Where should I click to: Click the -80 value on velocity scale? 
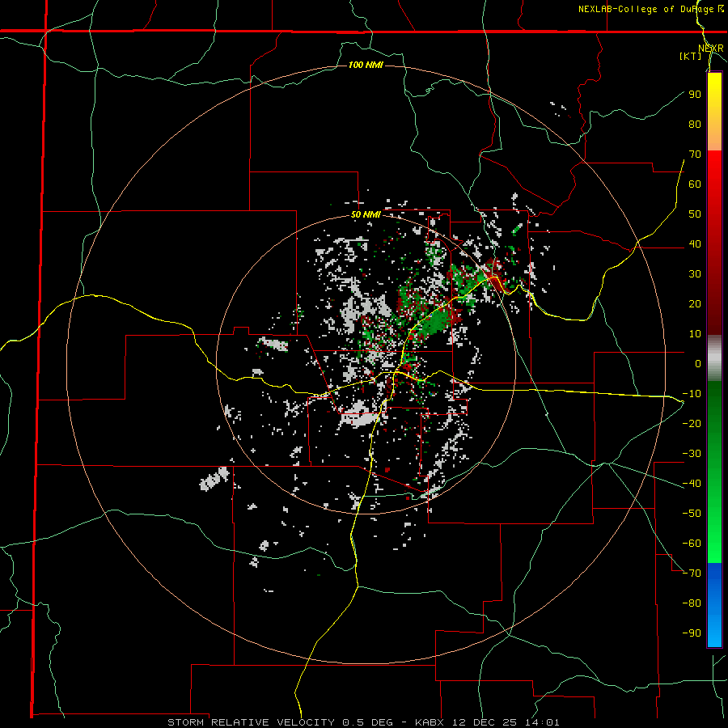click(x=692, y=603)
